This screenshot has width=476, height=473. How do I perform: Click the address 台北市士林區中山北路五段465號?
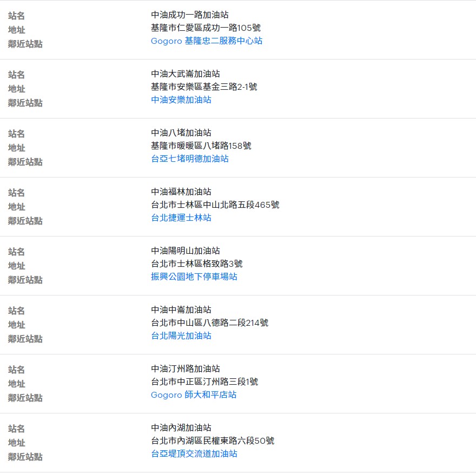click(215, 205)
